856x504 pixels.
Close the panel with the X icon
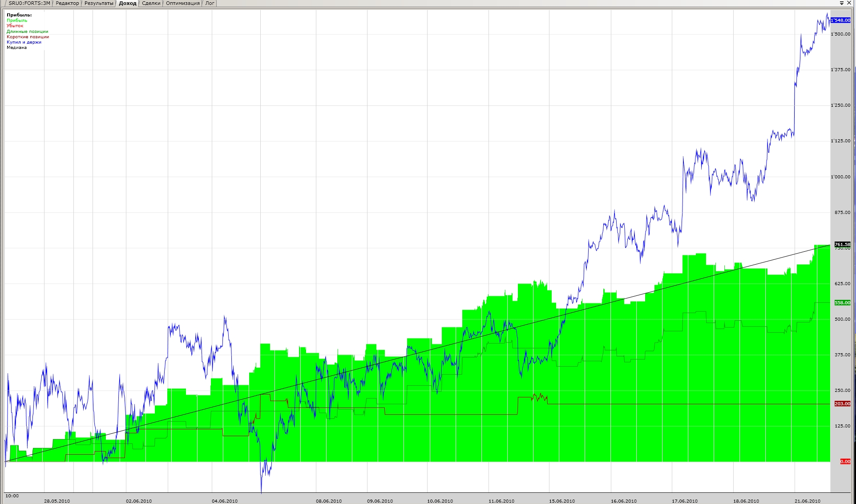click(849, 3)
